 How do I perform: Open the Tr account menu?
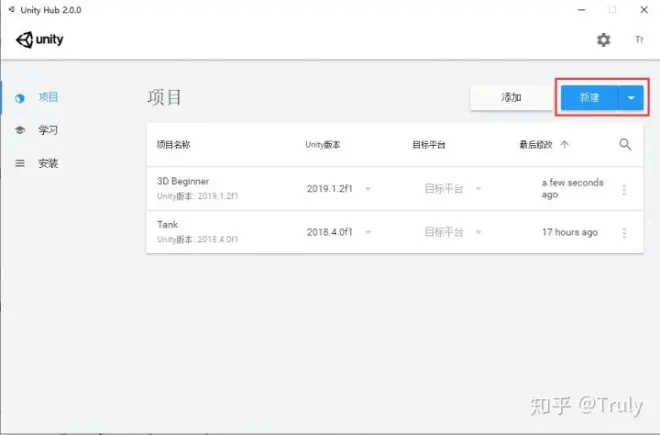[x=639, y=40]
